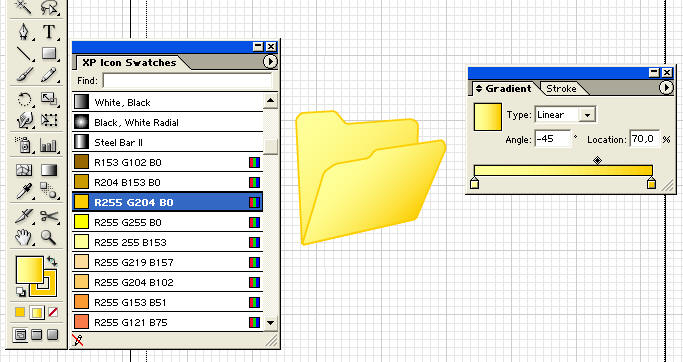Switch to Full Screen with Menu Bar
The image size is (683, 362).
click(37, 335)
